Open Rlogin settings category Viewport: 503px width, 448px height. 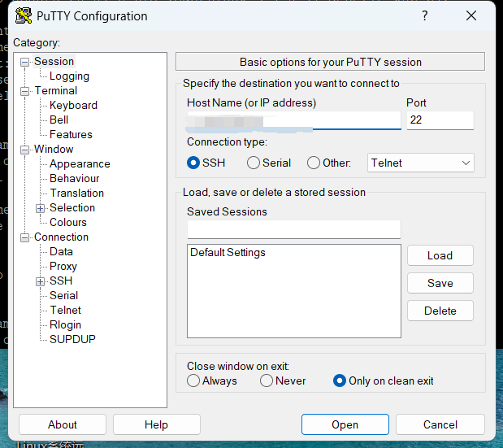(65, 324)
